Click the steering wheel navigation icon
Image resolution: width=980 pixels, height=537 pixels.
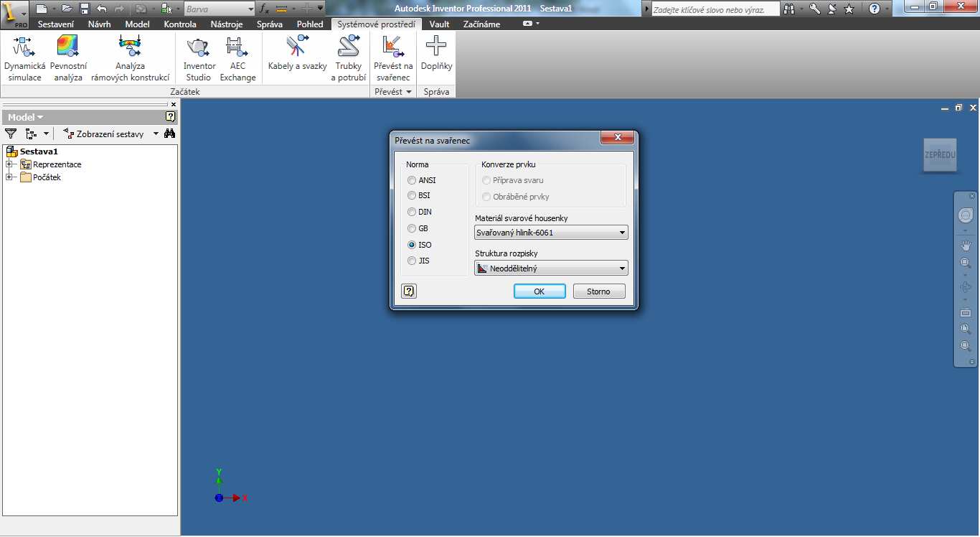point(966,215)
